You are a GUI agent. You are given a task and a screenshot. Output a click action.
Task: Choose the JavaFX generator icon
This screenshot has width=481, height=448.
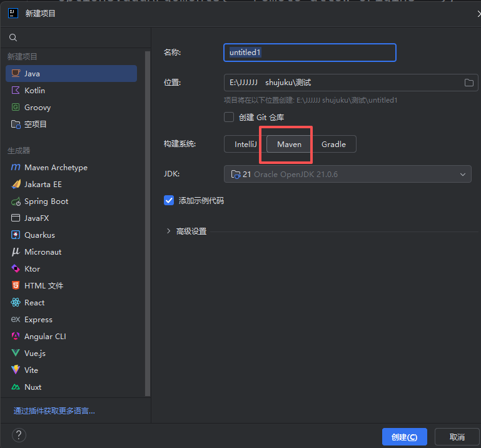(x=16, y=218)
